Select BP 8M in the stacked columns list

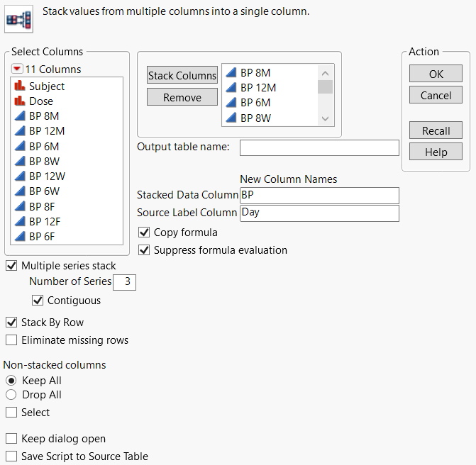(255, 72)
